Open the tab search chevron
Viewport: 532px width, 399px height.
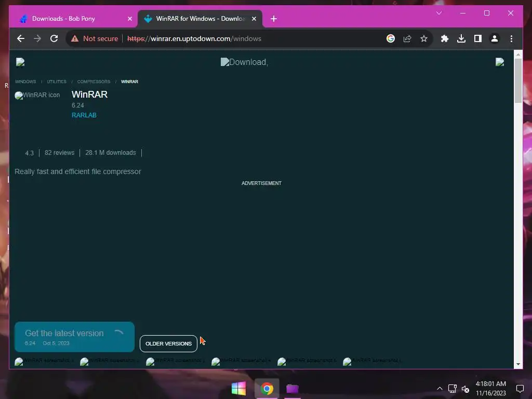click(439, 13)
